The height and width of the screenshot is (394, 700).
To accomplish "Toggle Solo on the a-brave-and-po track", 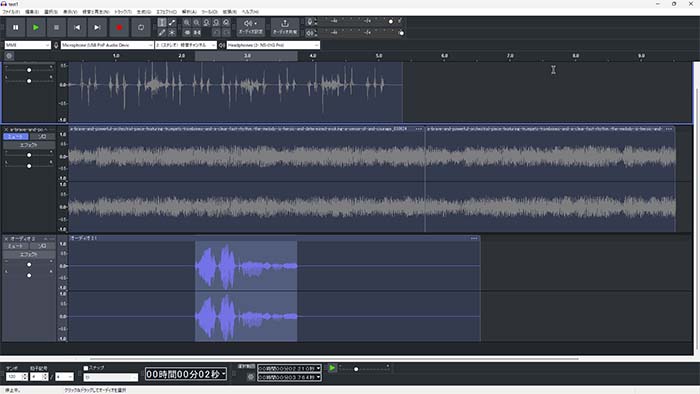I will click(x=42, y=137).
